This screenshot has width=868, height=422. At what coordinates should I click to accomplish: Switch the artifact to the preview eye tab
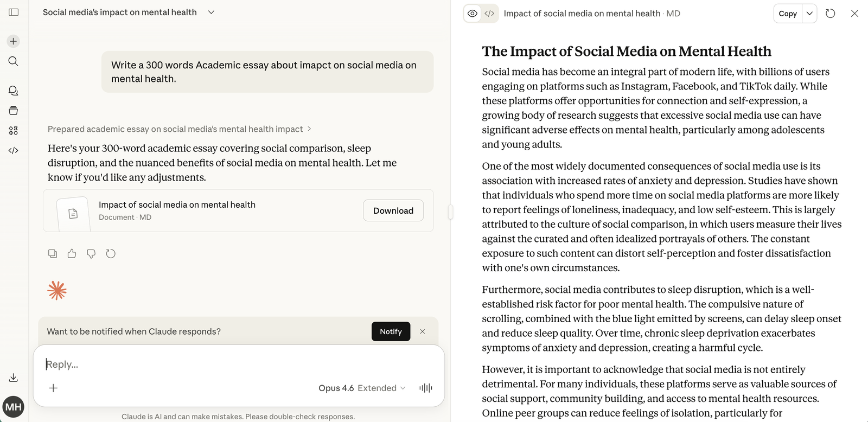(x=471, y=13)
